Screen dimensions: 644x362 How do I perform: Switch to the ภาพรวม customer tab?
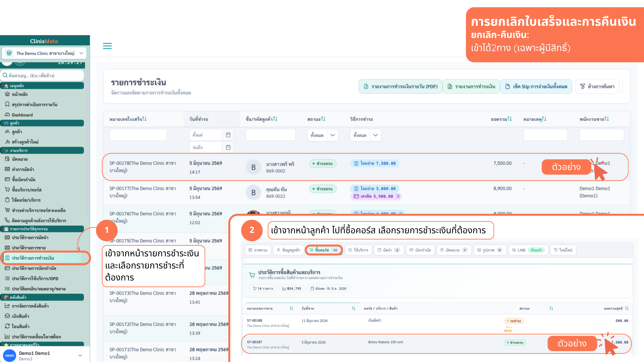pyautogui.click(x=258, y=250)
